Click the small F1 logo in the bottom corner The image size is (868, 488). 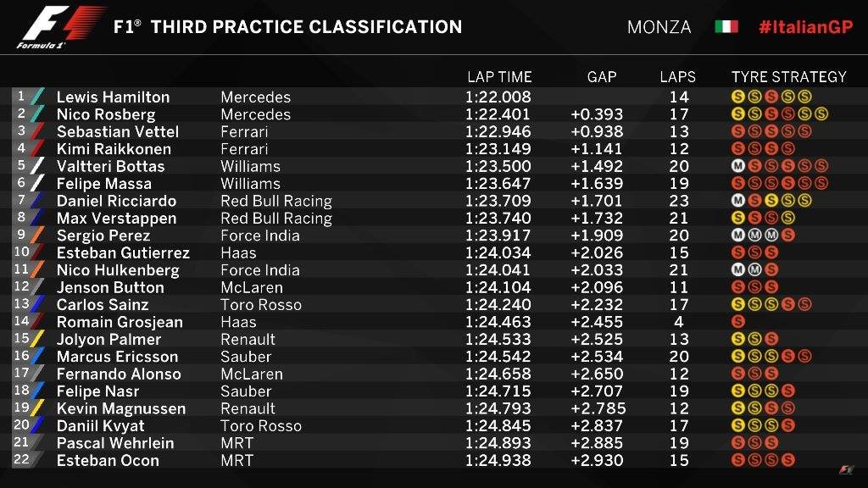(x=847, y=470)
